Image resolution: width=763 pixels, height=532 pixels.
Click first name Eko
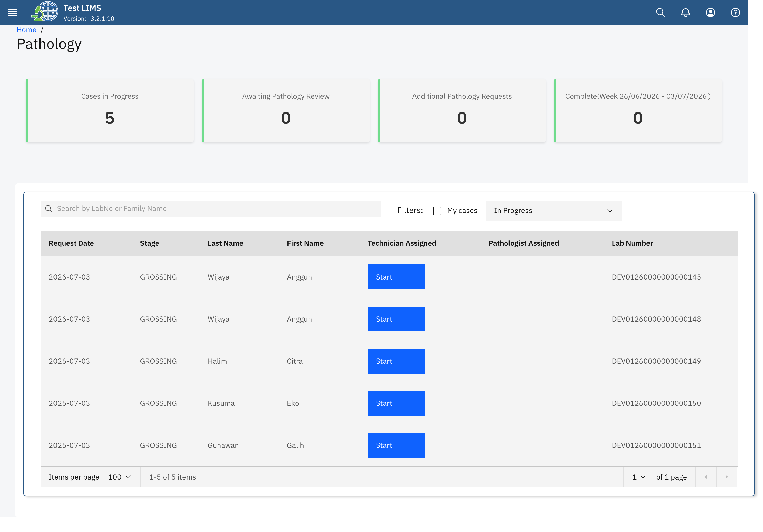pos(293,403)
